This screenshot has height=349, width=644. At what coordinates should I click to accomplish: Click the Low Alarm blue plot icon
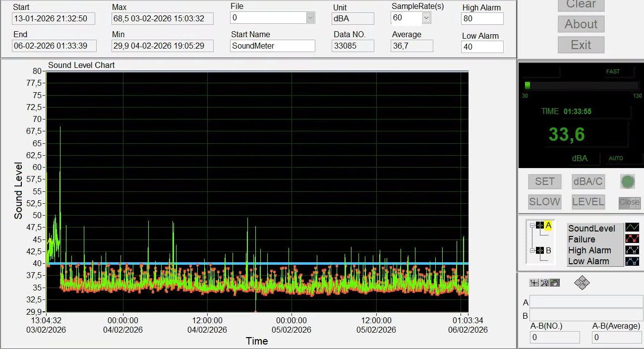click(x=632, y=261)
